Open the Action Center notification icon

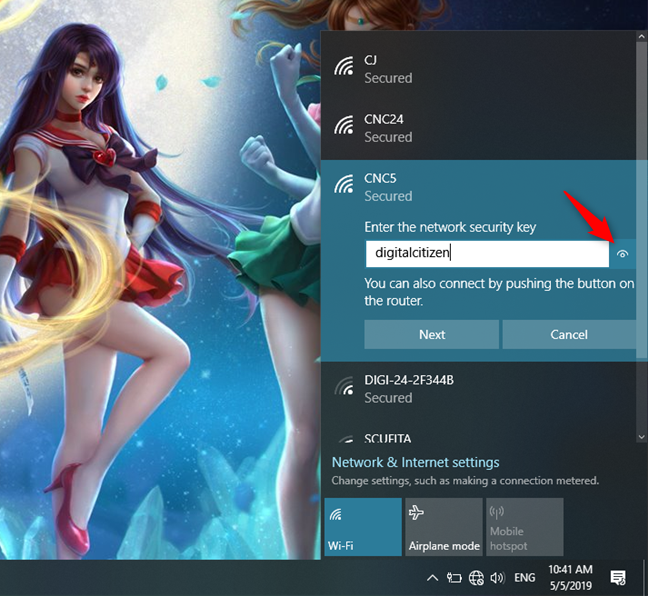point(618,578)
